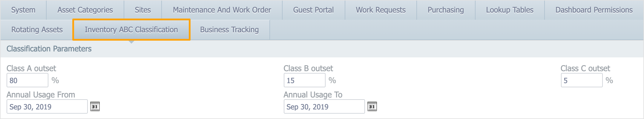Go to Maintenance And Work Order tab

(222, 10)
